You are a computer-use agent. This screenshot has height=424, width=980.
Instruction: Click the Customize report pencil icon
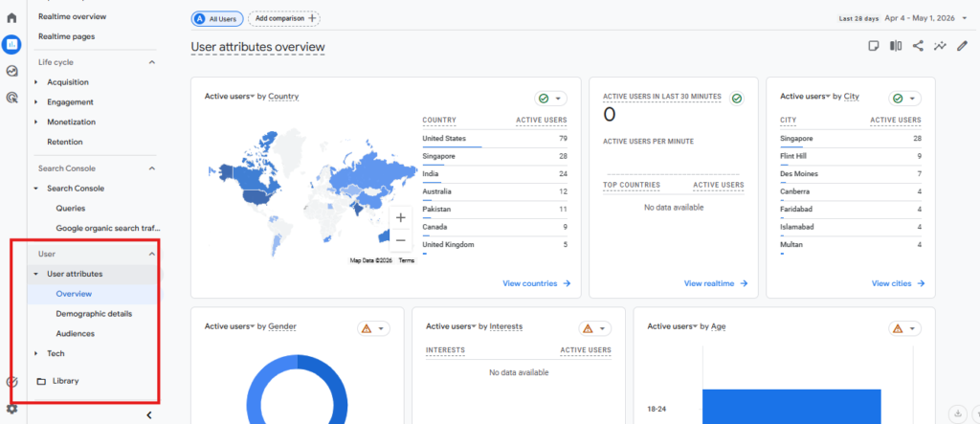click(x=963, y=46)
